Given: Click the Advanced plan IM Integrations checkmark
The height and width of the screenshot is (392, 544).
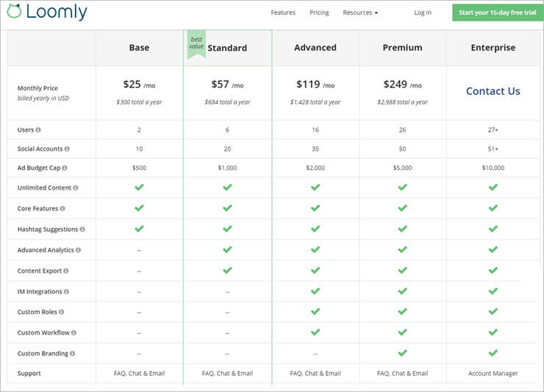Looking at the screenshot, I should click(315, 291).
